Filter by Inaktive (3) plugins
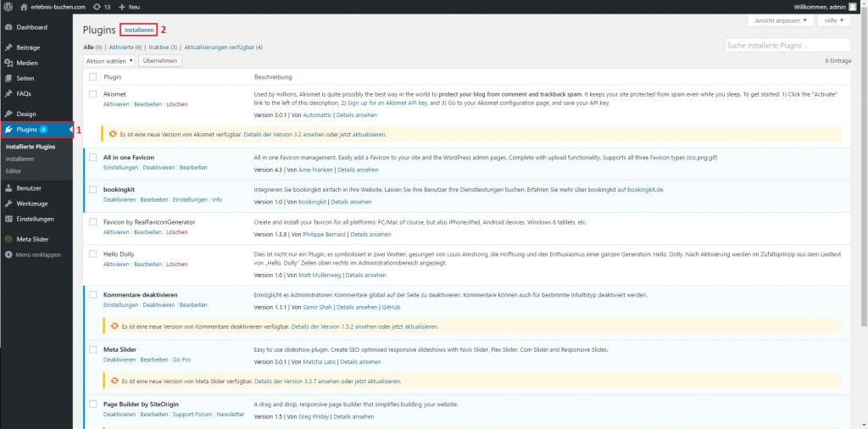The height and width of the screenshot is (429, 868). 163,47
